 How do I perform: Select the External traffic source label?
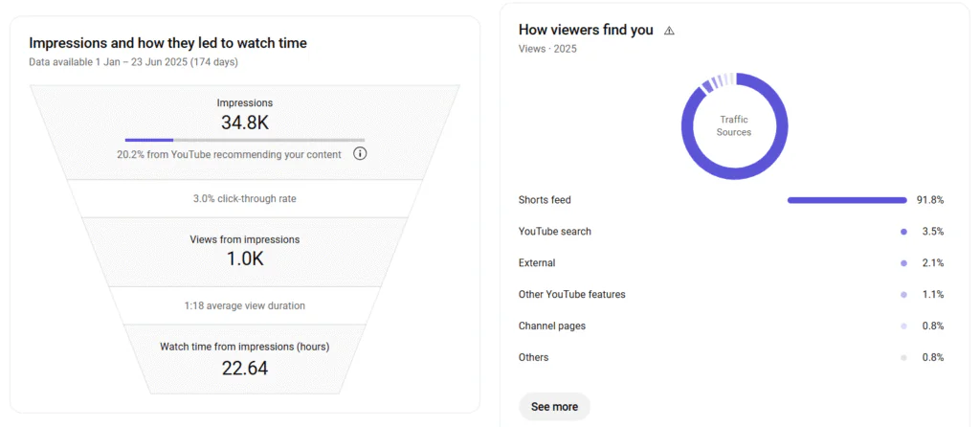tap(537, 263)
